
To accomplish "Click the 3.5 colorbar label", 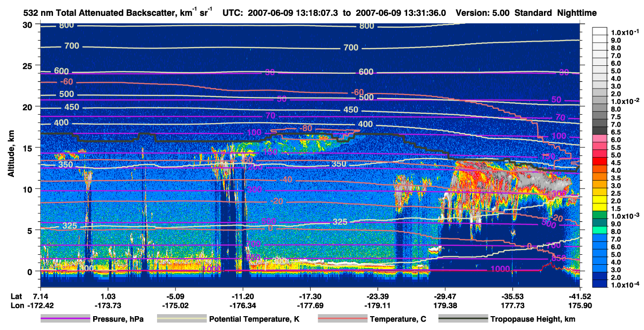I will pos(616,178).
